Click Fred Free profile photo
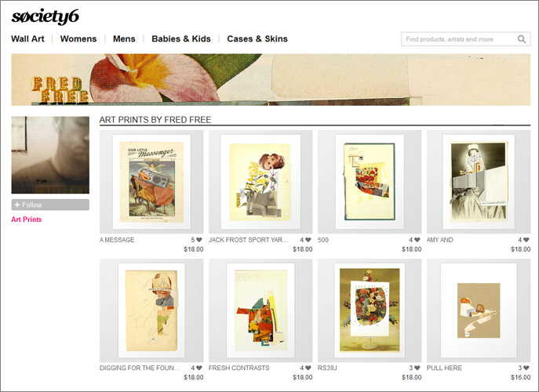This screenshot has height=392, width=539. 50,155
